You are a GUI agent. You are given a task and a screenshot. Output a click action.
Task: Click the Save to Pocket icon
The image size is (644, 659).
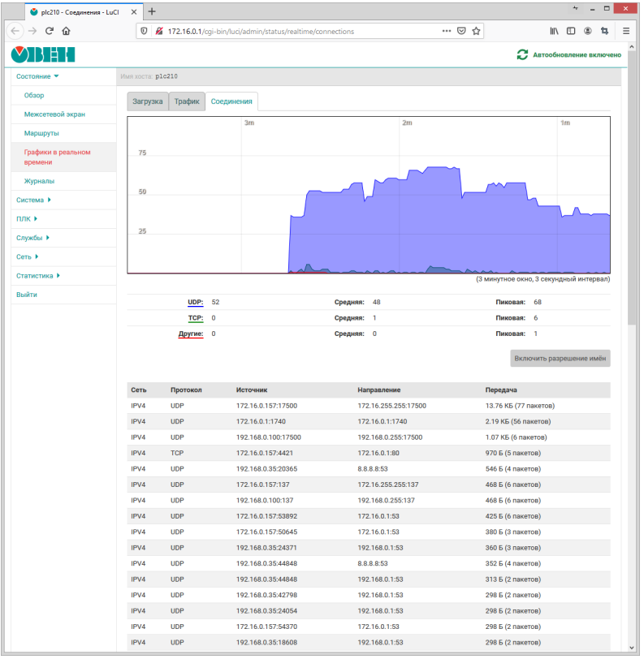[461, 31]
